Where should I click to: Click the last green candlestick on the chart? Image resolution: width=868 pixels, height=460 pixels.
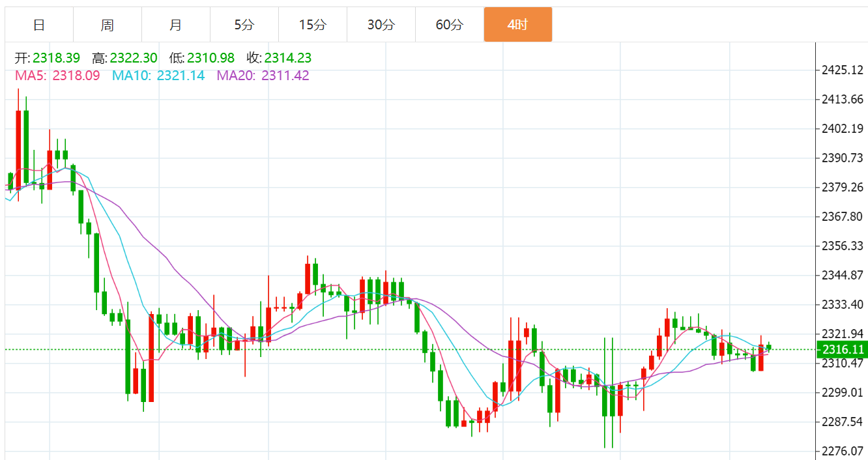[769, 347]
